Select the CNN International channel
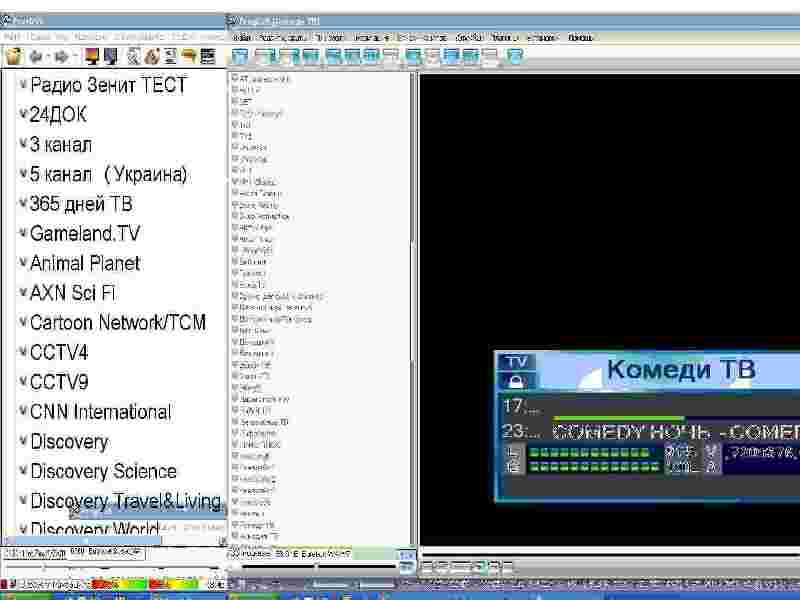 pyautogui.click(x=100, y=412)
